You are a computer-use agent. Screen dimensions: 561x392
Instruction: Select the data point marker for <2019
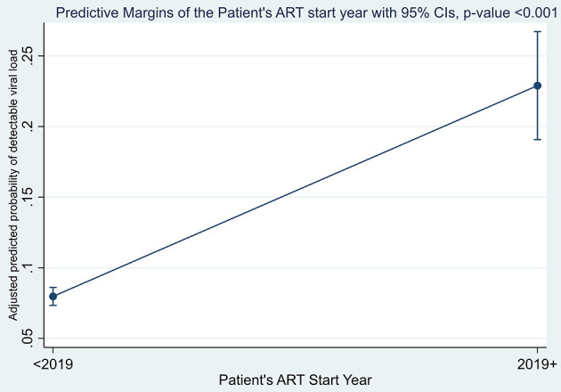click(x=53, y=296)
